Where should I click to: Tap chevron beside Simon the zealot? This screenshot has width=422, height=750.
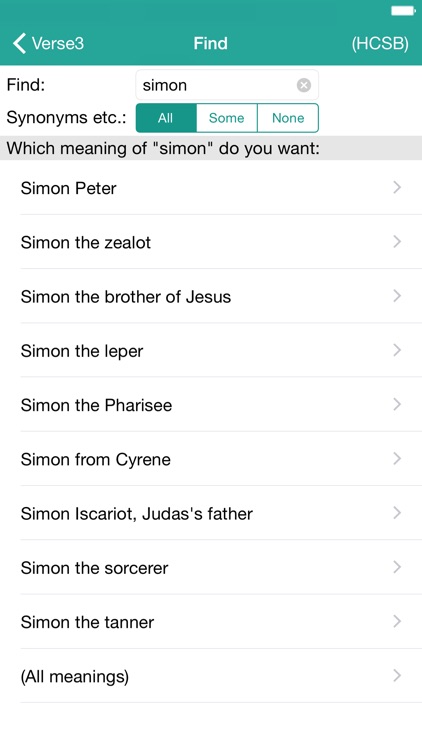pos(397,242)
